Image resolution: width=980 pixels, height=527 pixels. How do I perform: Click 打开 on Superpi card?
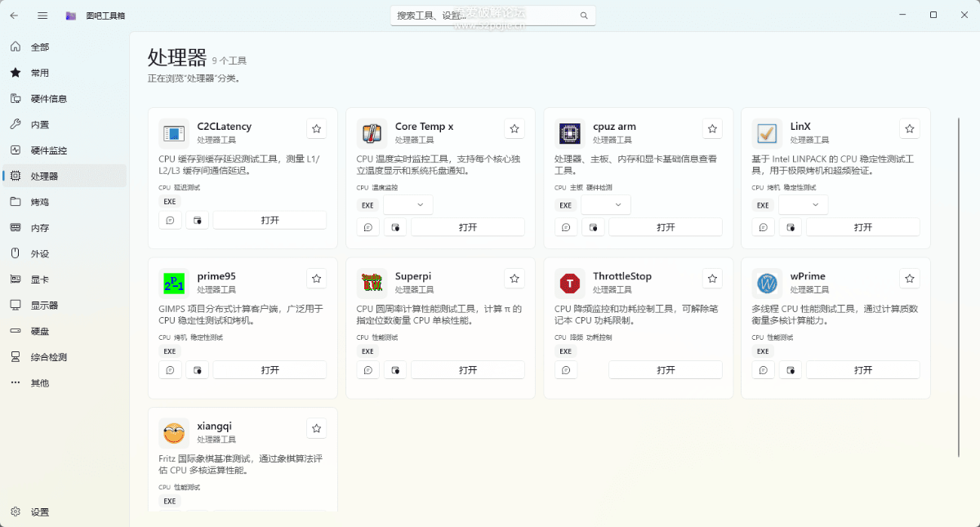coord(468,369)
